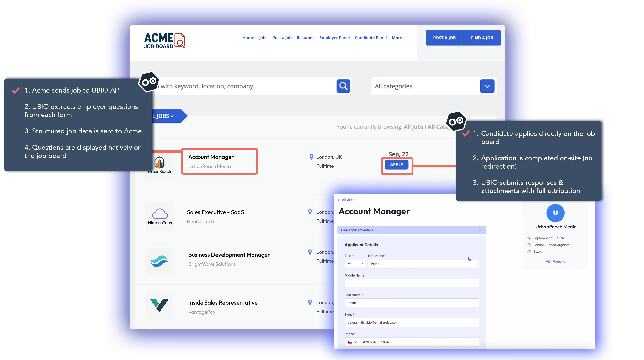Open the Resumes menu item
Image resolution: width=644 pixels, height=360 pixels.
305,38
